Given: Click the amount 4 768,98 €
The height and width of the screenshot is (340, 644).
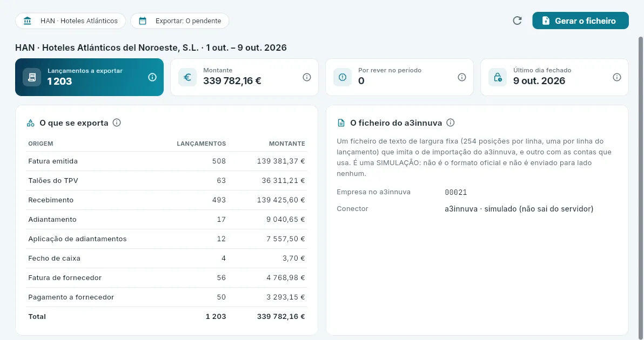Looking at the screenshot, I should [x=285, y=277].
